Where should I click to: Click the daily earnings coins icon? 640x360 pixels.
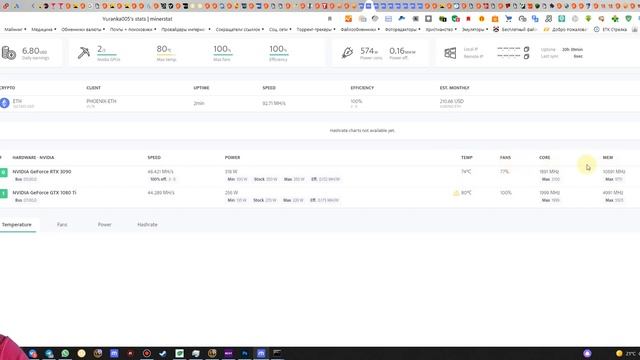(x=9, y=53)
